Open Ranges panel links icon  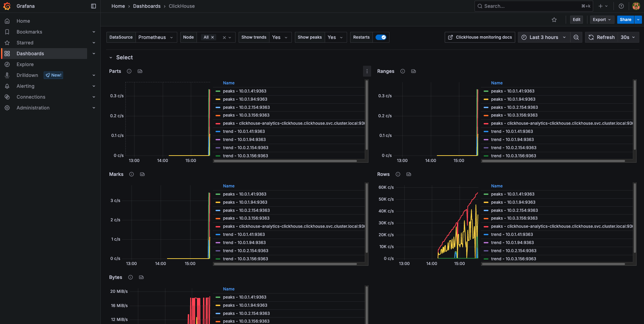(x=414, y=71)
